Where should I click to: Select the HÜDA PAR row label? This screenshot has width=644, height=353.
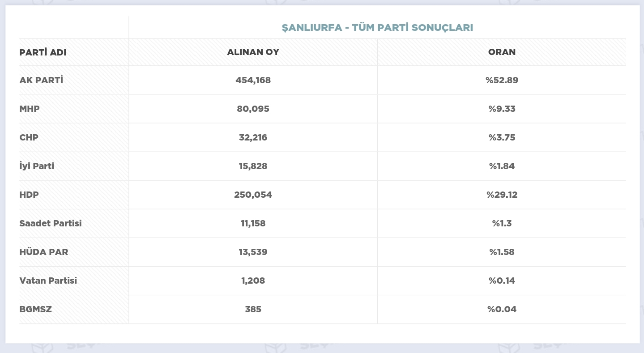[44, 252]
